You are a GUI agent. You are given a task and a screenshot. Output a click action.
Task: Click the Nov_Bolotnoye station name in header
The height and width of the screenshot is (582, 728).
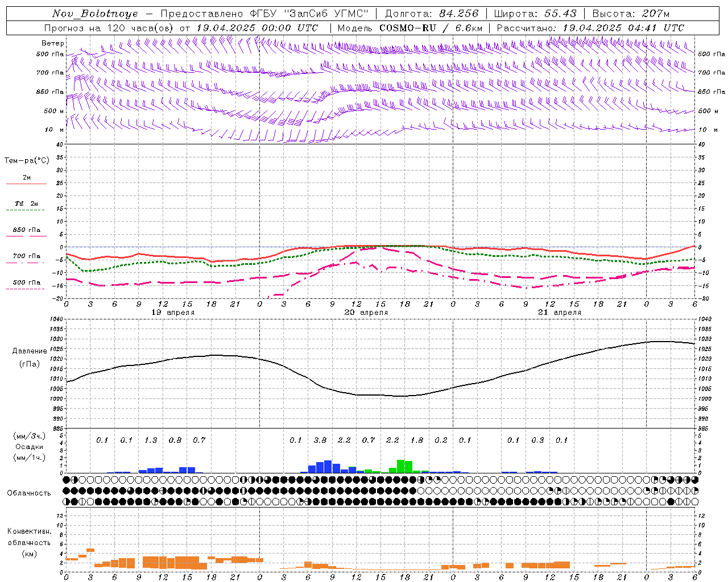tap(95, 14)
